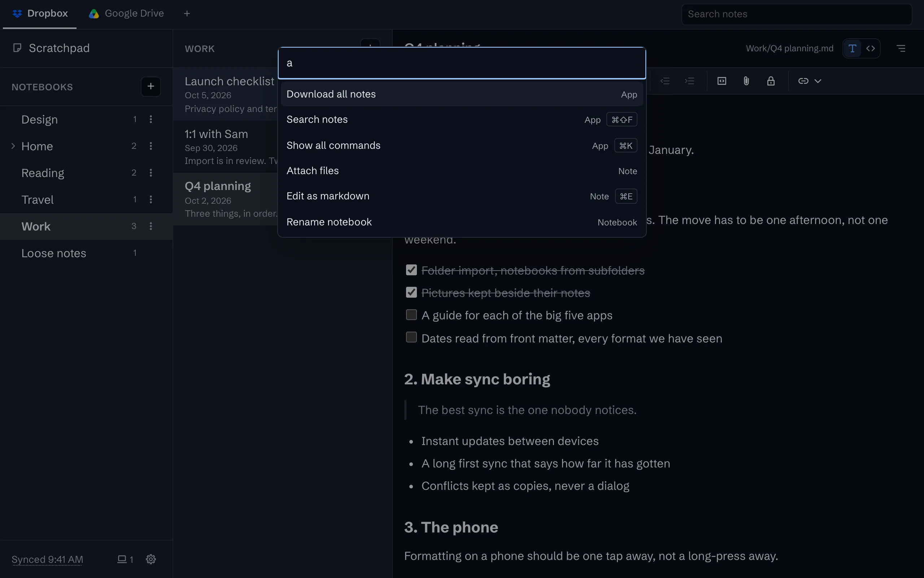Insert a code block from toolbar
The width and height of the screenshot is (924, 578).
[x=722, y=81]
